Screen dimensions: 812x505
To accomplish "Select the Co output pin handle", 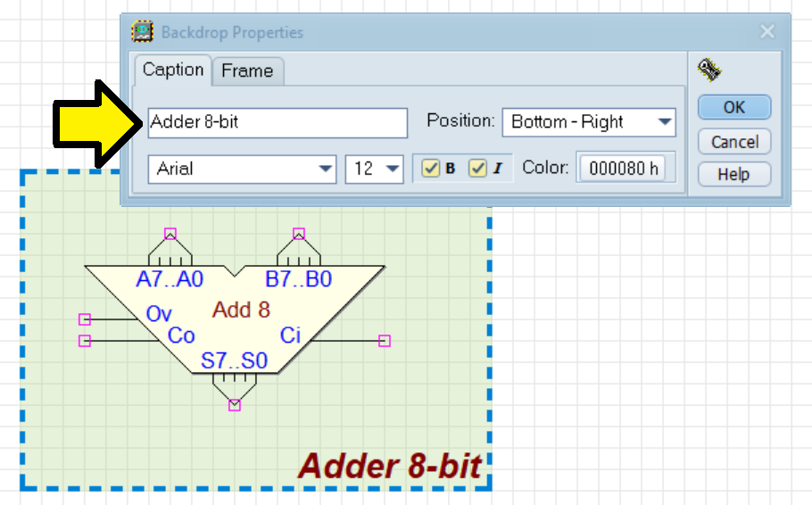I will [85, 341].
